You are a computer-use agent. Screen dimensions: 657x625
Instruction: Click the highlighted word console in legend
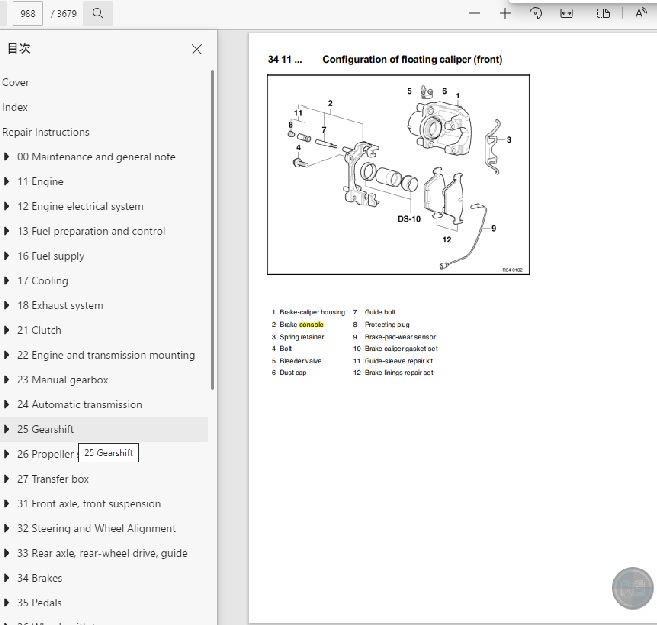(311, 325)
